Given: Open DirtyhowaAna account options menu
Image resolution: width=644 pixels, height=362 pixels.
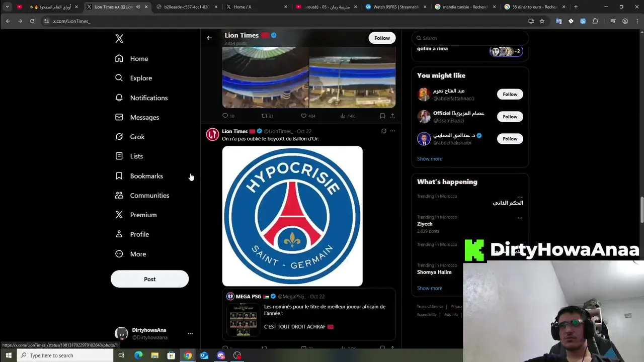Looking at the screenshot, I should pos(190,333).
